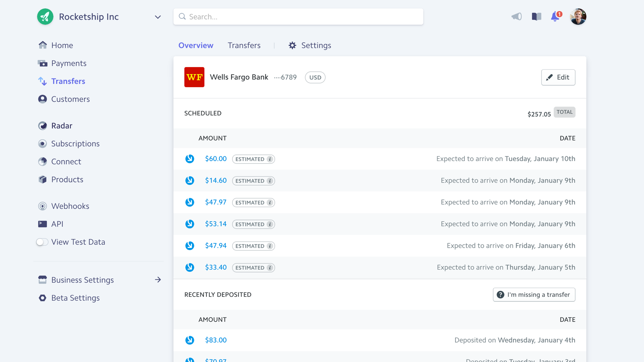Viewport: 644px width, 362px height.
Task: Select Payments in the sidebar
Action: (x=68, y=63)
